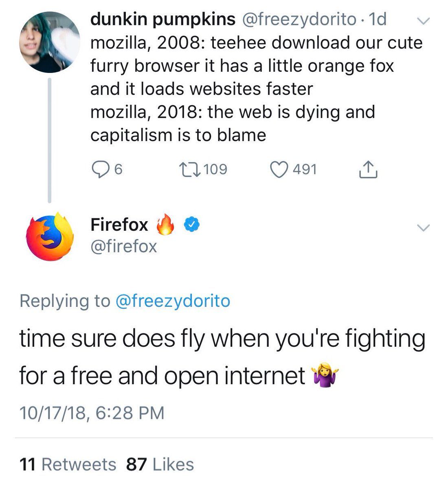The image size is (448, 489).
Task: Click the fire emoji beside Firefox
Action: click(166, 224)
